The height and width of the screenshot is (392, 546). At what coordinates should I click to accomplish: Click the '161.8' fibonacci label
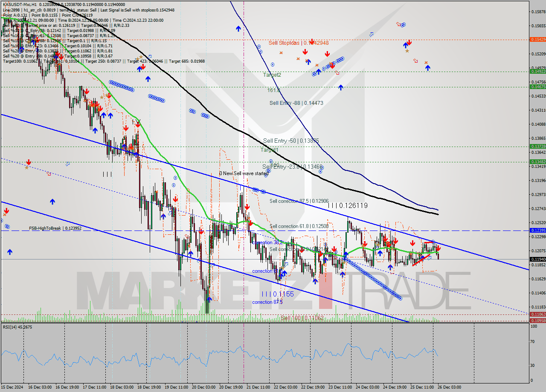coord(273,90)
